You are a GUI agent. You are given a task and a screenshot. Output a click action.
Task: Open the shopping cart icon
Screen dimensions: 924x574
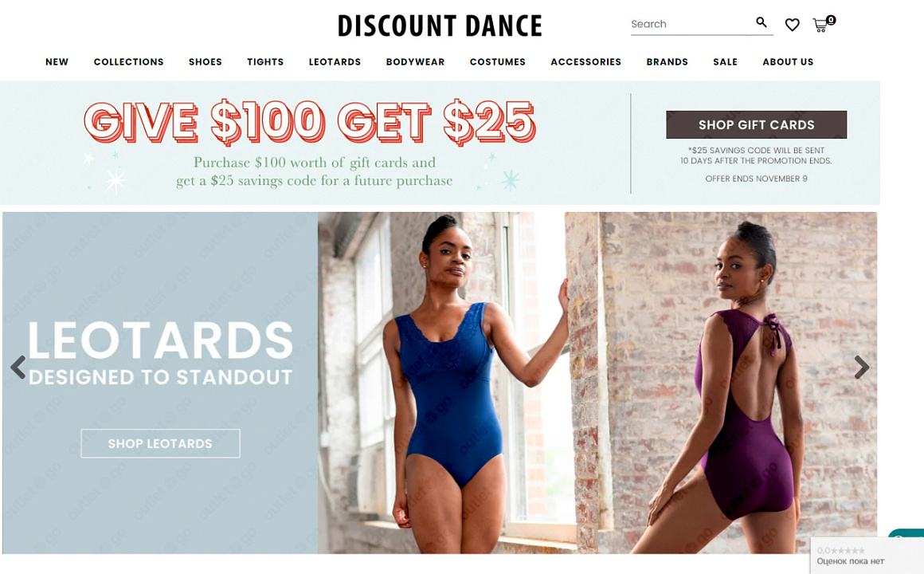[x=823, y=24]
